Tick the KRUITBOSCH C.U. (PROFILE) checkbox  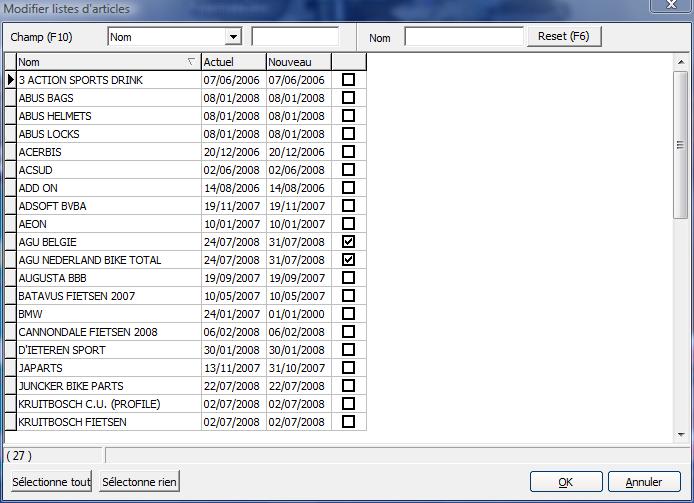(x=349, y=403)
